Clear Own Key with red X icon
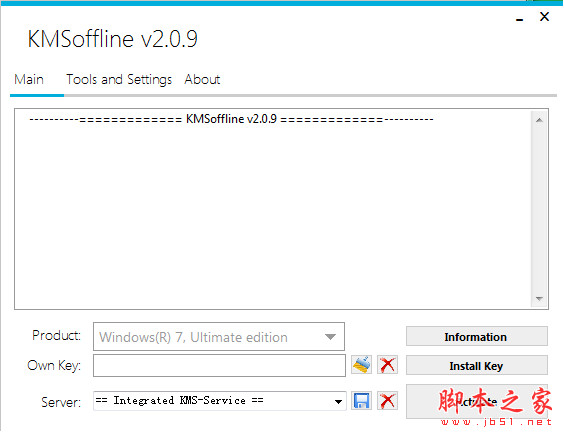Image resolution: width=564 pixels, height=433 pixels. 387,365
